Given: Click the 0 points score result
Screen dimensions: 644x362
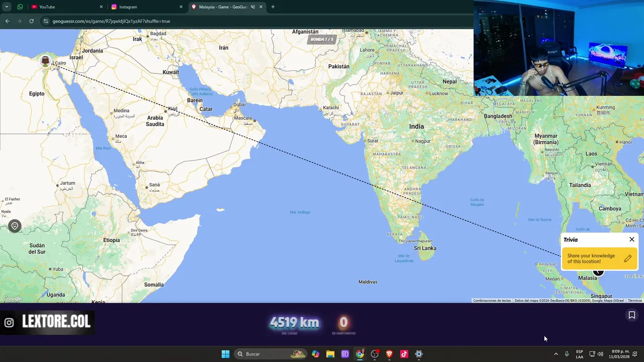Looking at the screenshot, I should pyautogui.click(x=344, y=322).
